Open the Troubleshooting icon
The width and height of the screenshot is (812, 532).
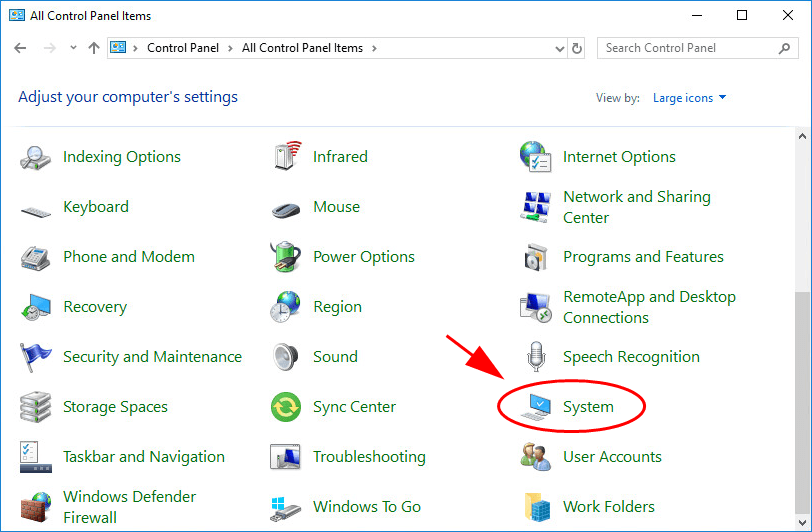click(285, 457)
